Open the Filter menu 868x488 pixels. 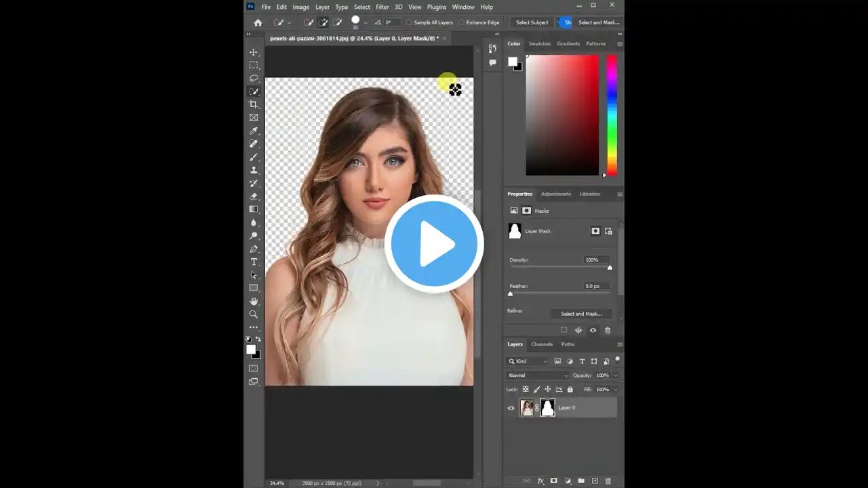pos(382,7)
